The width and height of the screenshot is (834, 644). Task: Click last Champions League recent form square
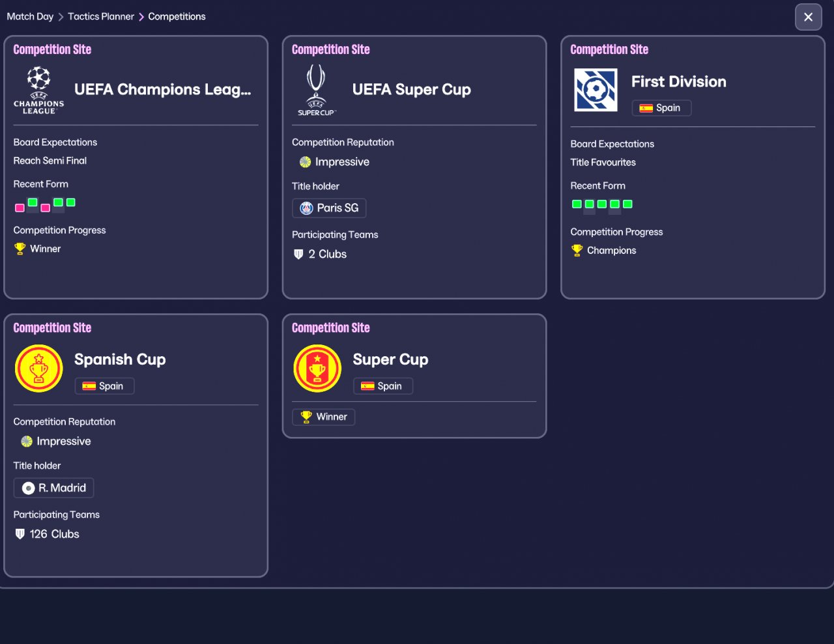click(70, 203)
